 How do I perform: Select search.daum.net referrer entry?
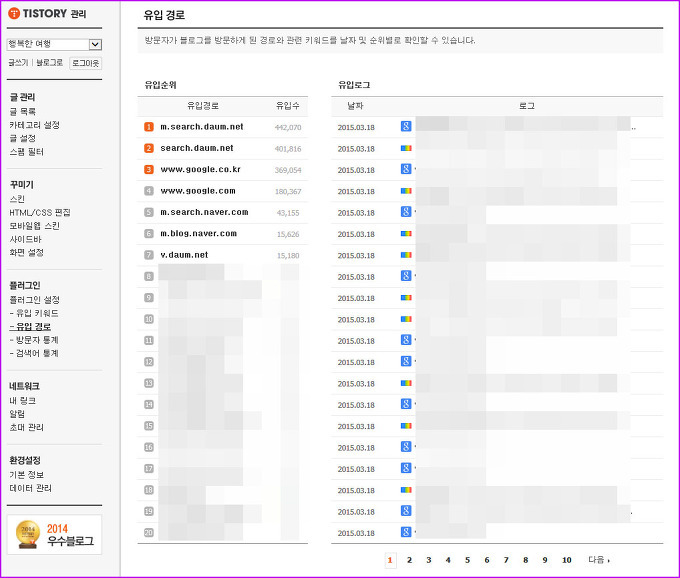[197, 148]
